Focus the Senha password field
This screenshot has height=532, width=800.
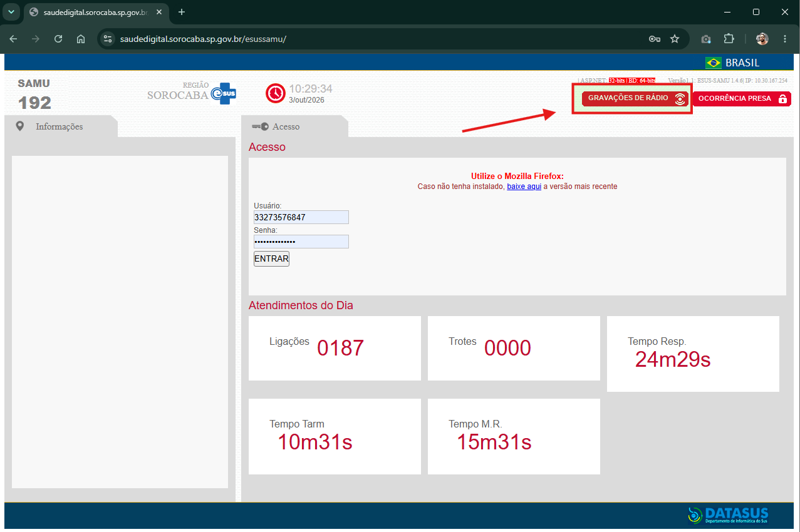(x=301, y=242)
